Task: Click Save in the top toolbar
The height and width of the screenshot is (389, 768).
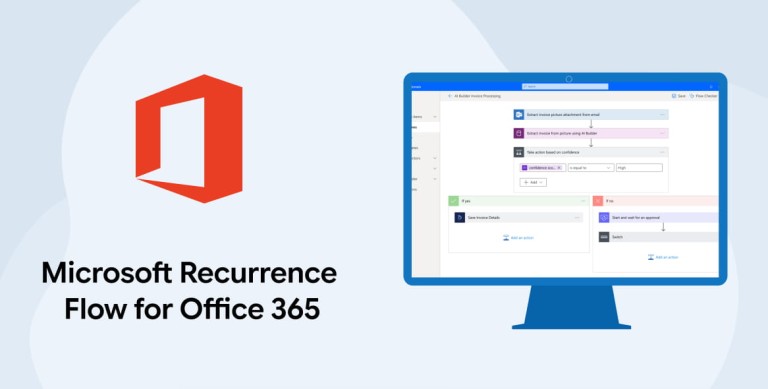Action: (678, 96)
